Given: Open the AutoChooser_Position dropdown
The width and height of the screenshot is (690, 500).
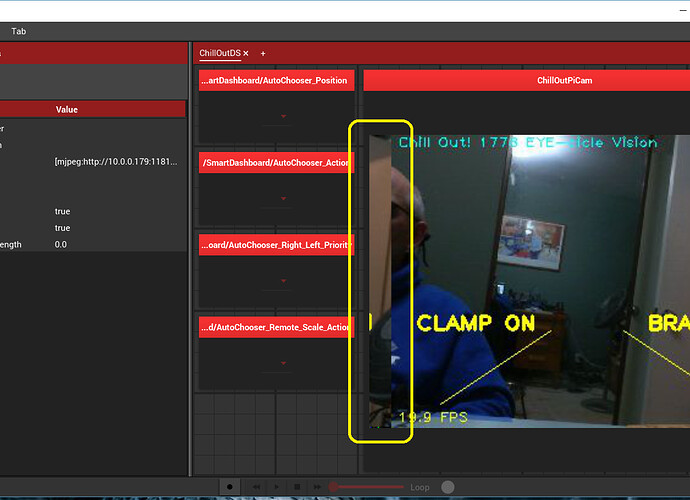Looking at the screenshot, I should pos(276,116).
